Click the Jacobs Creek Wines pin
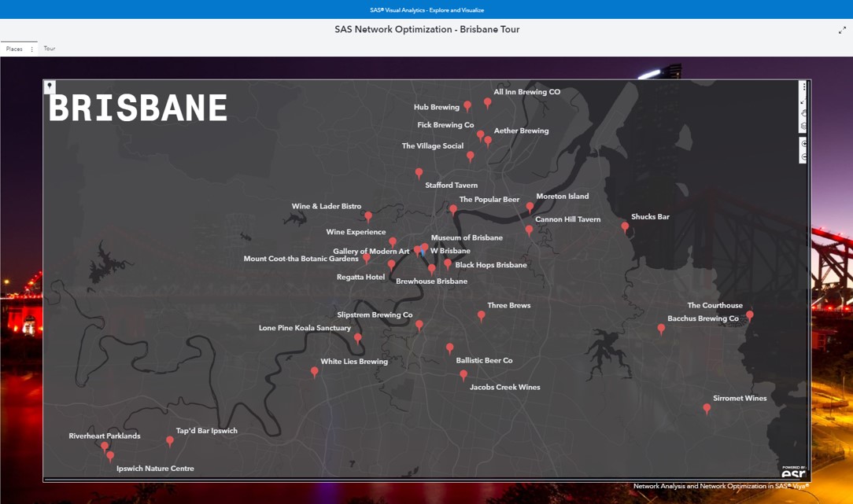Screen dimensions: 853x504 463,375
